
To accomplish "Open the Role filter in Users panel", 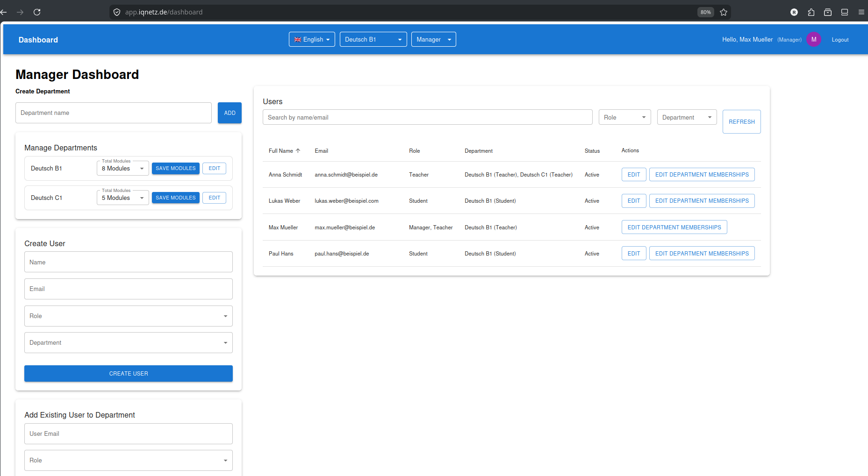I will pyautogui.click(x=624, y=118).
